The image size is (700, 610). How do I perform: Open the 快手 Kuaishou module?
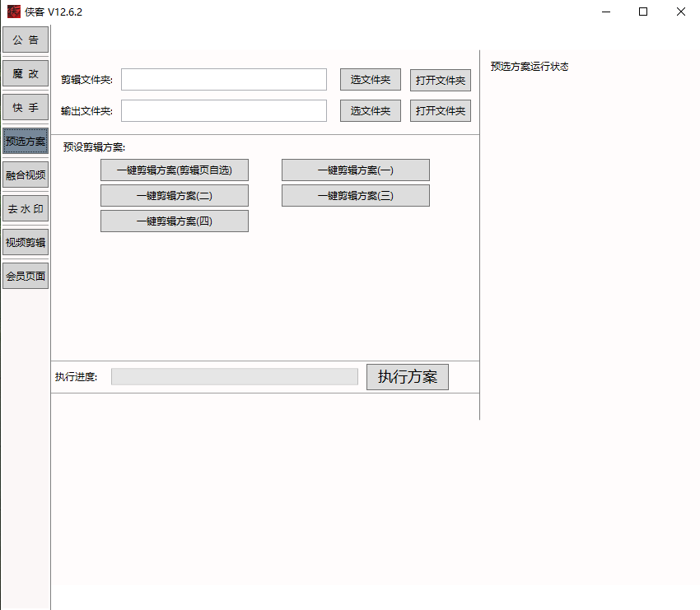pyautogui.click(x=26, y=107)
